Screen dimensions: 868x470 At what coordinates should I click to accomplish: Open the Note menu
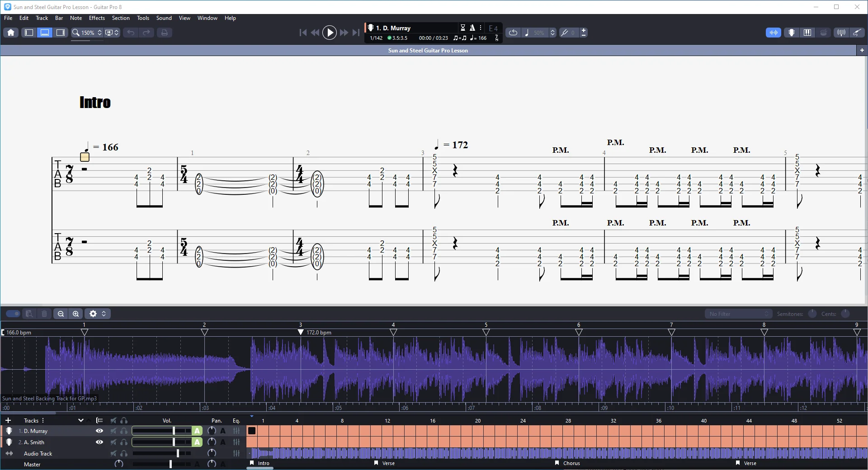coord(76,18)
